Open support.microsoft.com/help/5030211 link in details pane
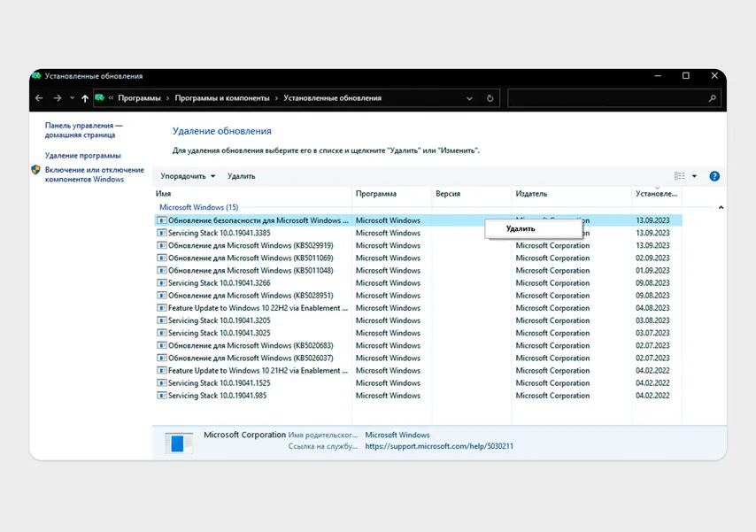 pos(439,446)
